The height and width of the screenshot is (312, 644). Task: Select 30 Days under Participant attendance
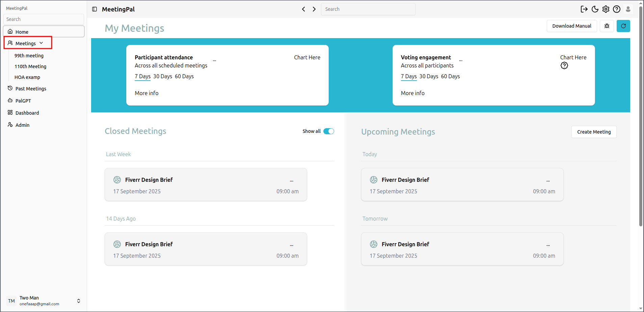tap(163, 76)
